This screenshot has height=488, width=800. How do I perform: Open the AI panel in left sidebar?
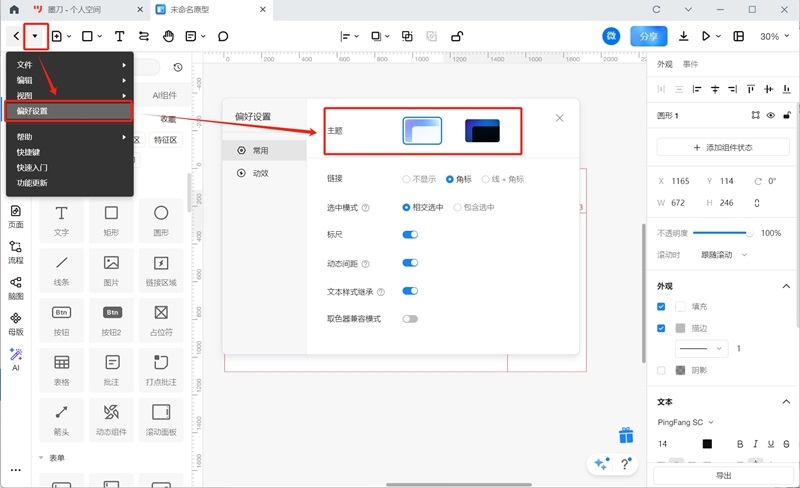pos(15,359)
